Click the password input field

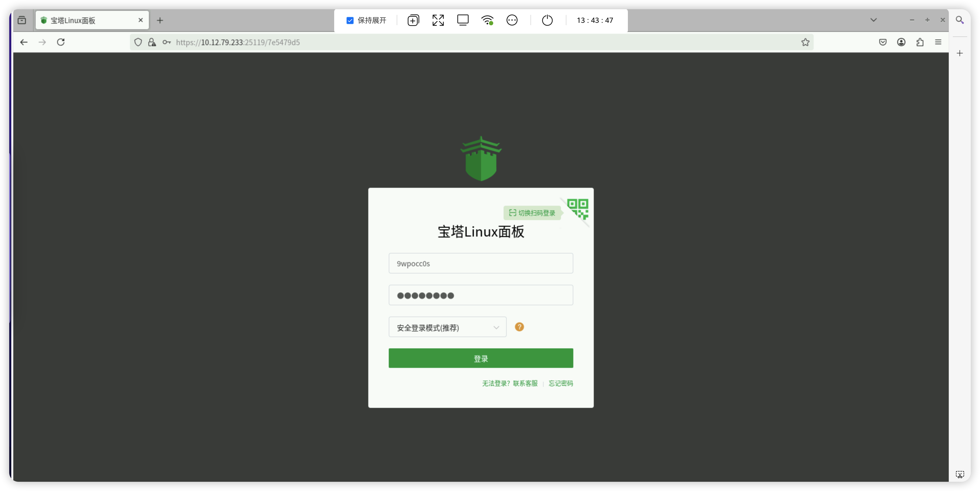pyautogui.click(x=481, y=296)
